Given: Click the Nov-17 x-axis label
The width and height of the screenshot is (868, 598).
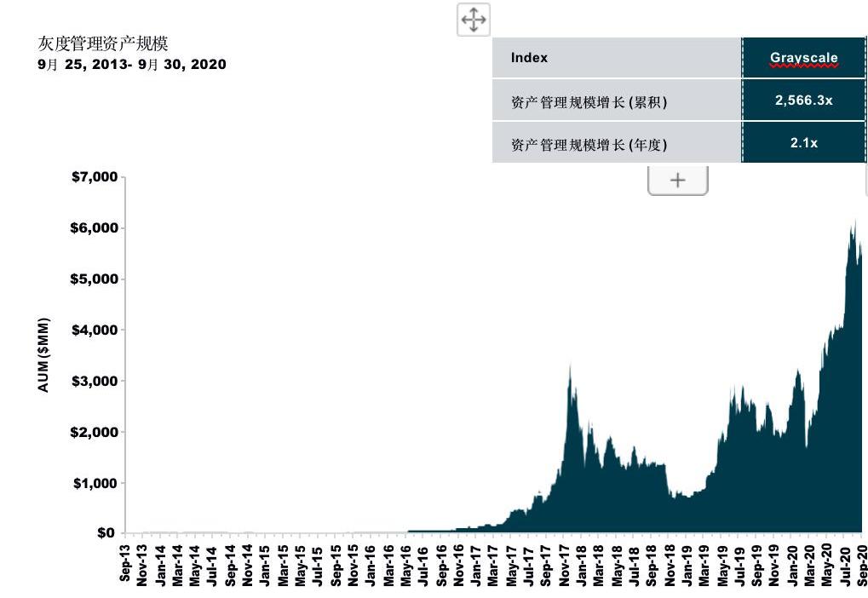Looking at the screenshot, I should [x=564, y=564].
